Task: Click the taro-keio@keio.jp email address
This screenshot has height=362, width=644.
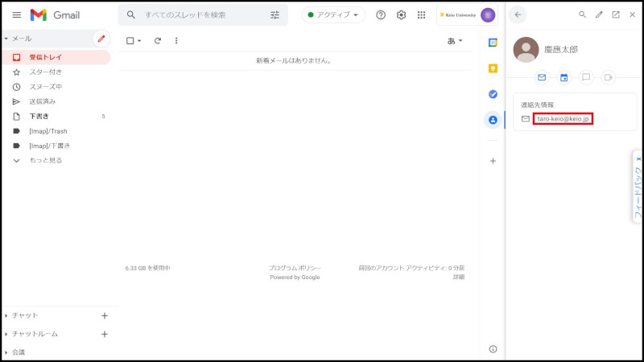Action: click(563, 119)
